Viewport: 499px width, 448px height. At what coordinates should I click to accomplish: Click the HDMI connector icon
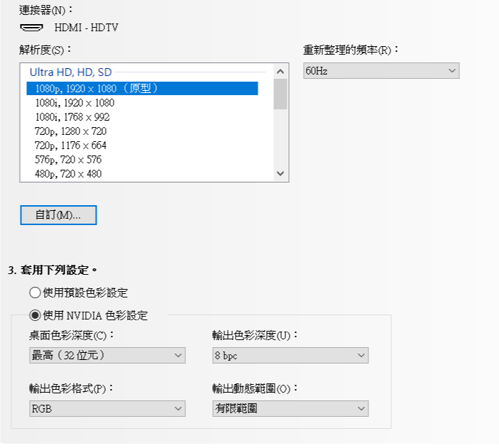point(31,28)
